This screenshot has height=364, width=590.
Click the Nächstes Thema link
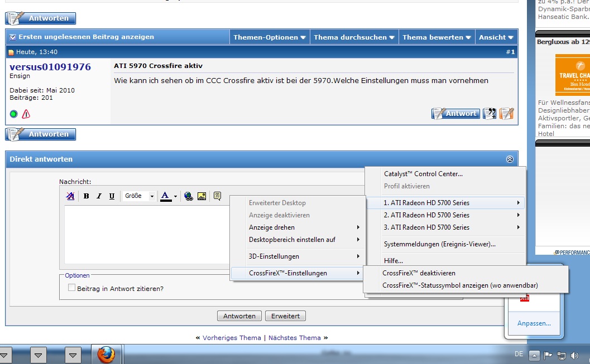coord(295,338)
